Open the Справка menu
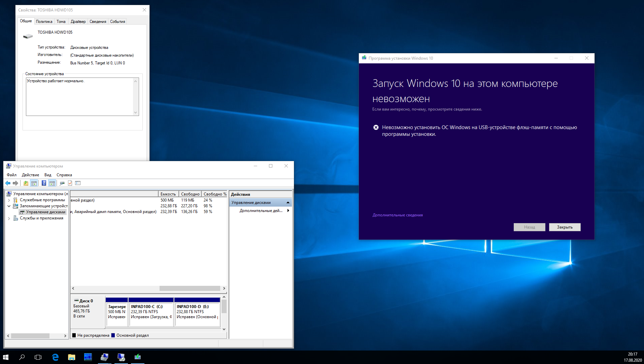This screenshot has width=644, height=364. 64,175
